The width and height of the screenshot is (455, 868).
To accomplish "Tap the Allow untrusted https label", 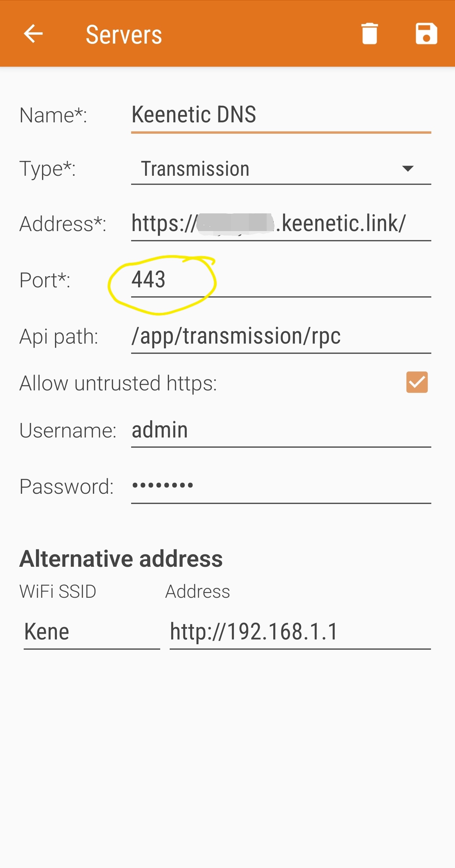I will (118, 383).
